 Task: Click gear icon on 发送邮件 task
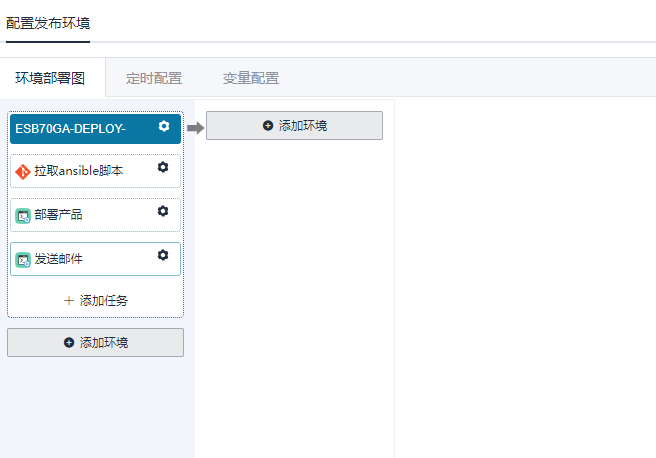(x=163, y=256)
